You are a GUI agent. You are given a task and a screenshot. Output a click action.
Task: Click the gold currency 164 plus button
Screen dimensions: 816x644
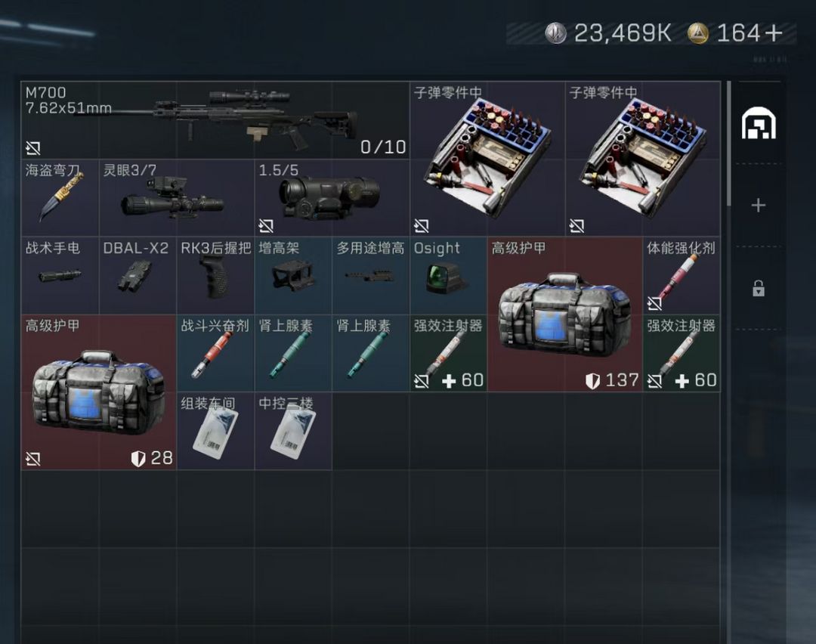tap(774, 33)
